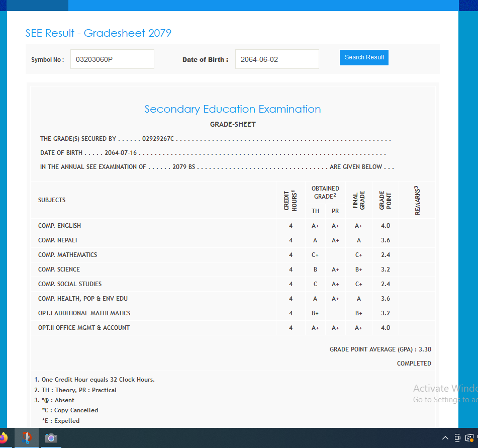
Task: Open the Camera app in taskbar
Action: click(x=51, y=438)
